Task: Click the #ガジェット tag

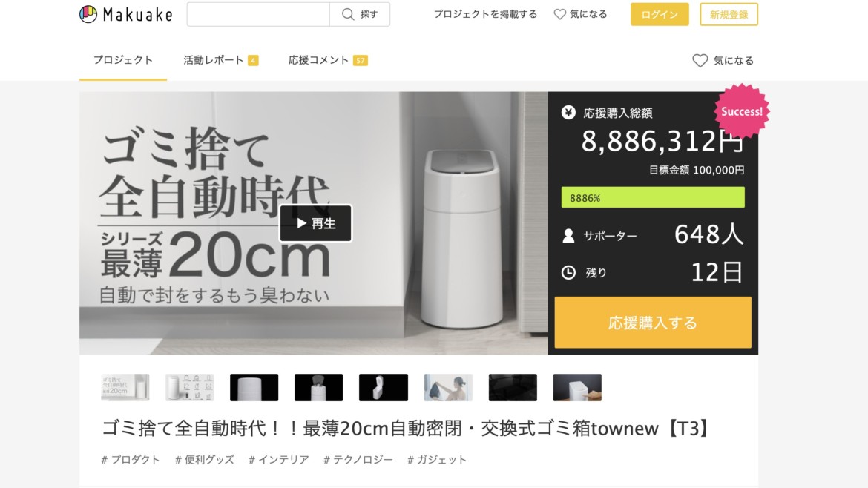Action: [437, 460]
